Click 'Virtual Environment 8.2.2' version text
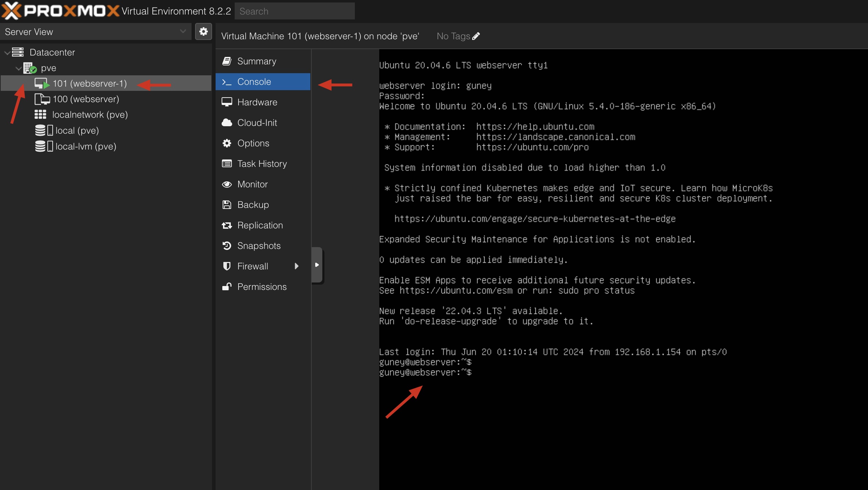The width and height of the screenshot is (868, 490). click(x=176, y=11)
